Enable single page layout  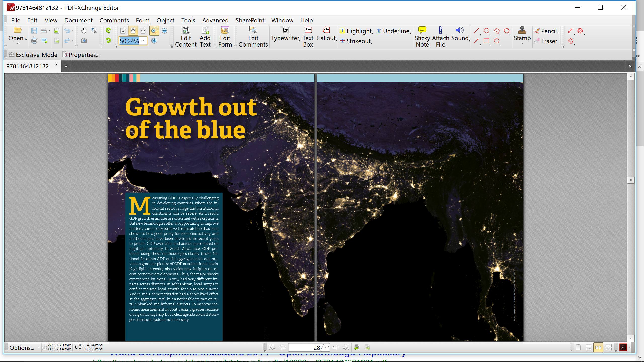point(578,347)
